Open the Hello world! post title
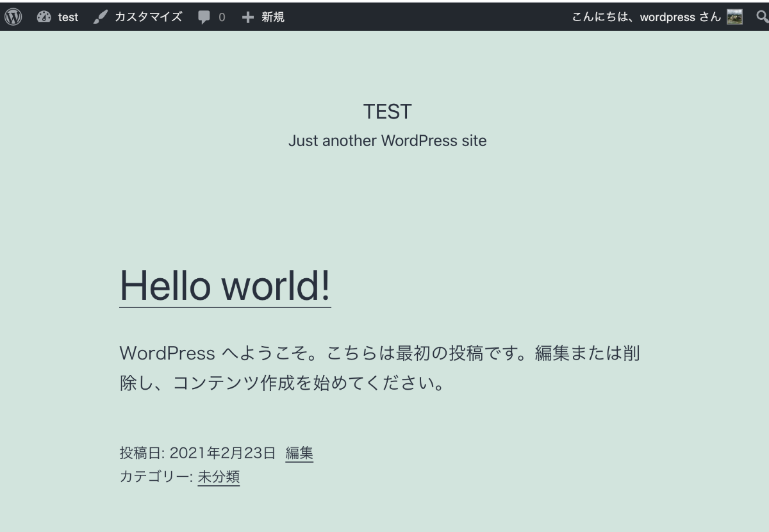769x532 pixels. pyautogui.click(x=225, y=285)
